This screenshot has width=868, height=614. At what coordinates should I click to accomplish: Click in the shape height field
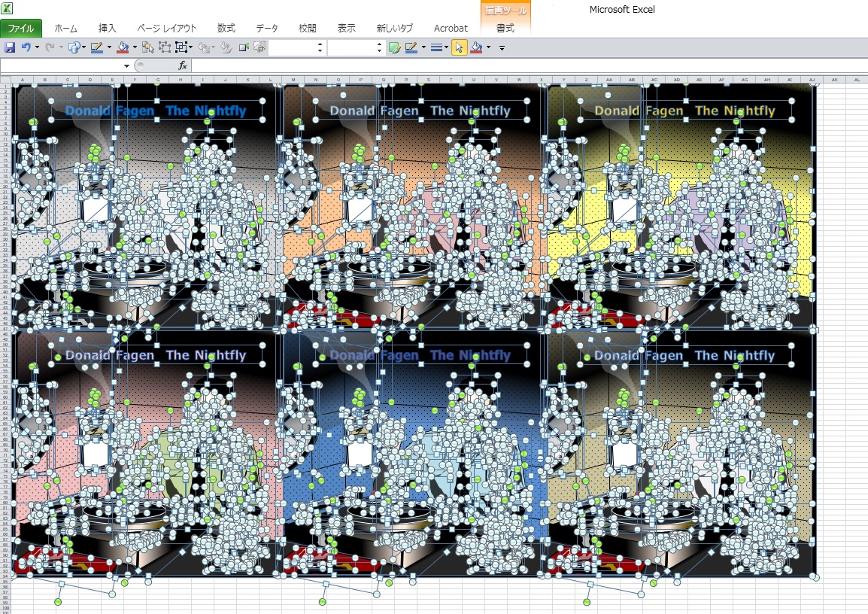click(293, 48)
